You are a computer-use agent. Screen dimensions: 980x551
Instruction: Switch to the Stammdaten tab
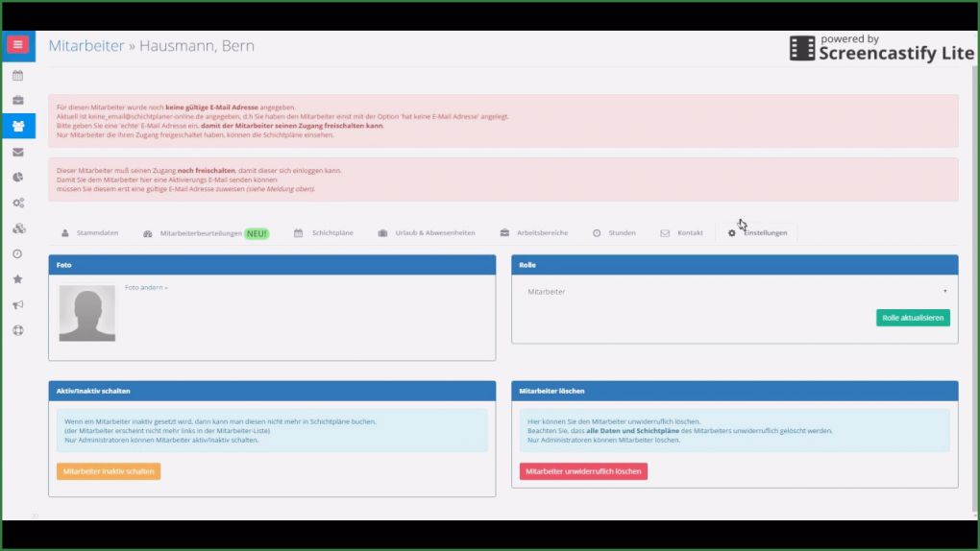tap(90, 233)
